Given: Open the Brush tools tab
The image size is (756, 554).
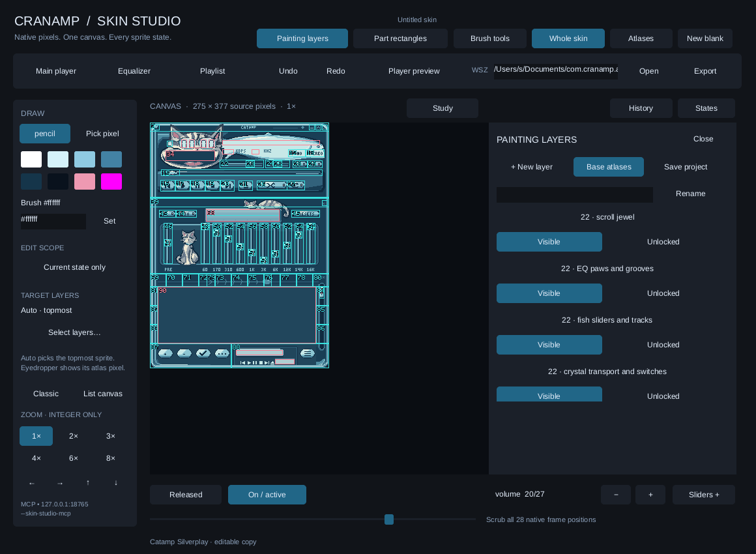Looking at the screenshot, I should (x=490, y=38).
